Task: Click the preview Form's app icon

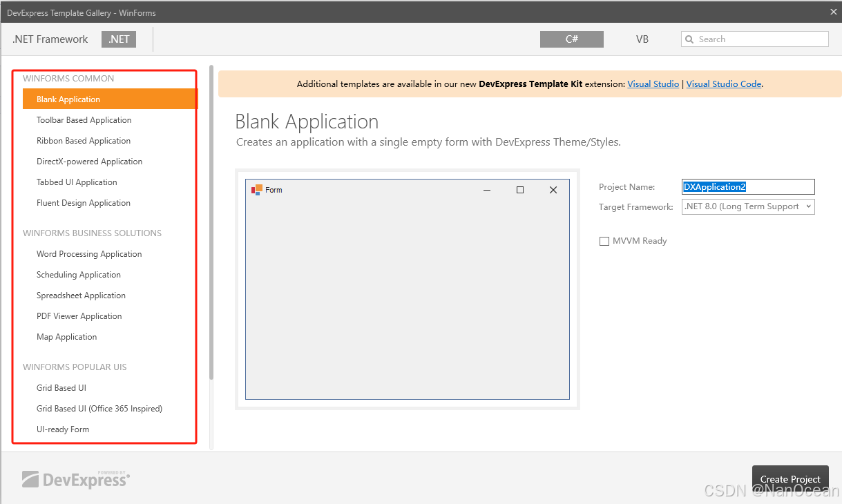Action: 257,190
